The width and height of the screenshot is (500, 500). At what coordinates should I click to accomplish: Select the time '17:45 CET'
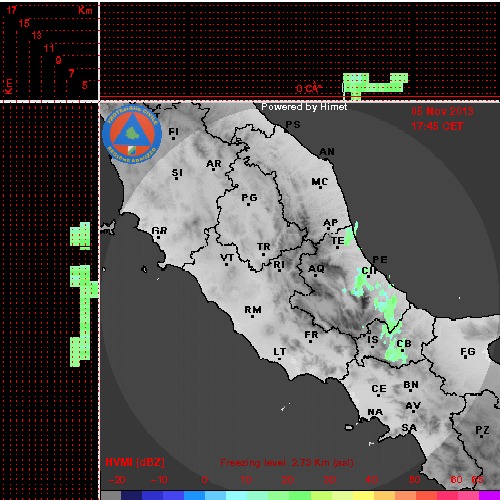click(x=437, y=126)
